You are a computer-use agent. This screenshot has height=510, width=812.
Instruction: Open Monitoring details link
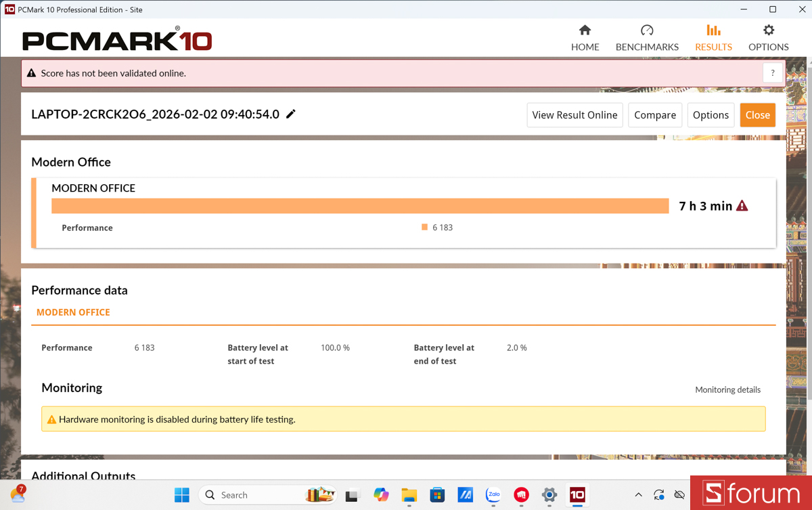[x=727, y=389]
